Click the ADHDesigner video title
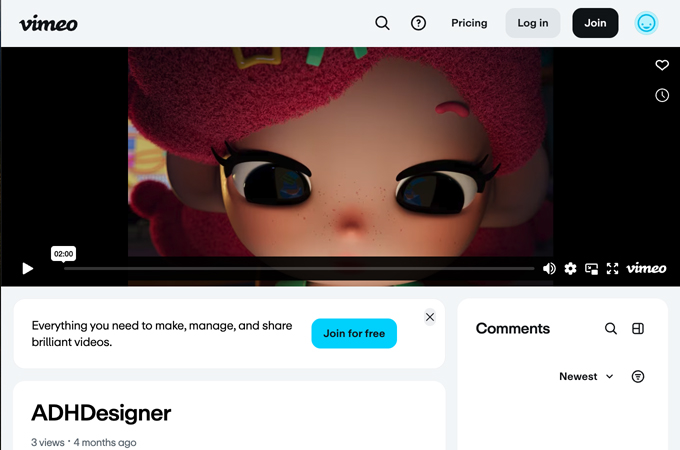The width and height of the screenshot is (680, 450). (x=101, y=413)
